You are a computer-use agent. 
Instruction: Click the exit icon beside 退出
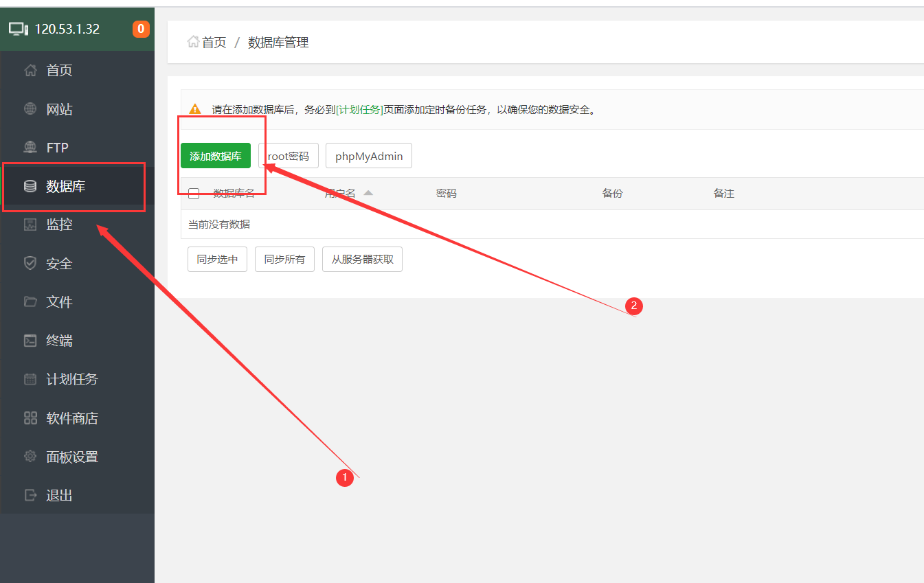[30, 495]
